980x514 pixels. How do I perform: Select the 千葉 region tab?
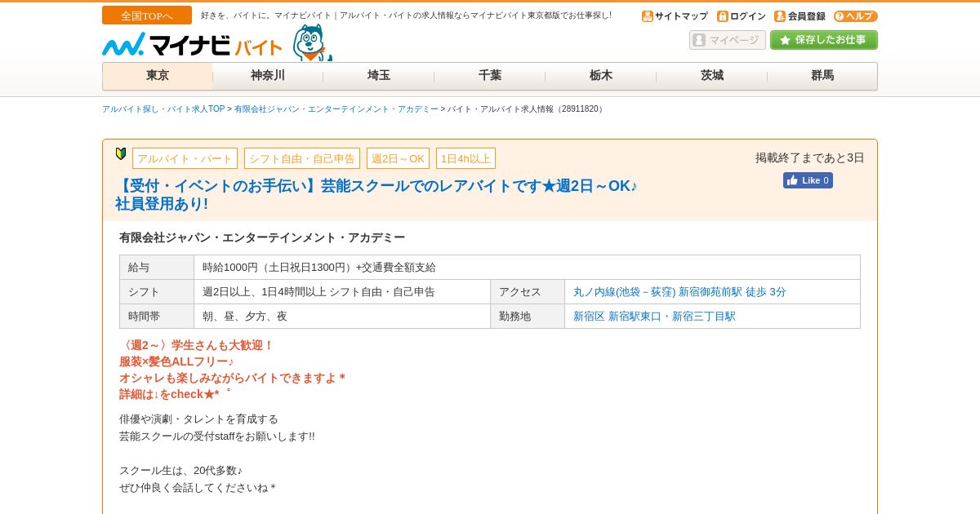tap(490, 76)
